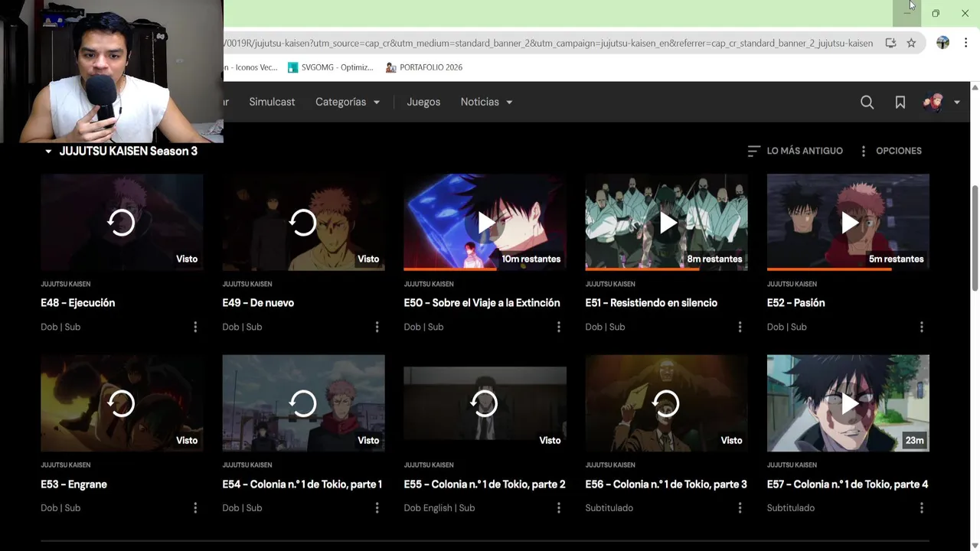Open more options for E51 episode
This screenshot has height=551, width=980.
(x=740, y=327)
